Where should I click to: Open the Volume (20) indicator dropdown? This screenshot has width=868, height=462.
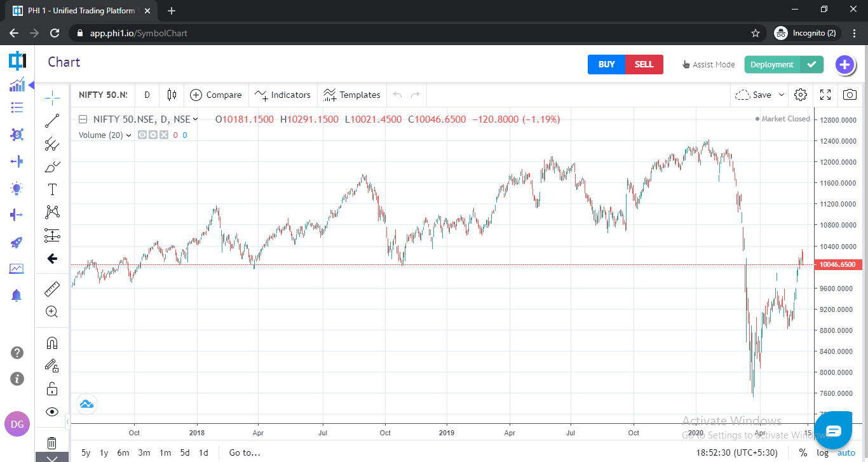click(x=129, y=135)
